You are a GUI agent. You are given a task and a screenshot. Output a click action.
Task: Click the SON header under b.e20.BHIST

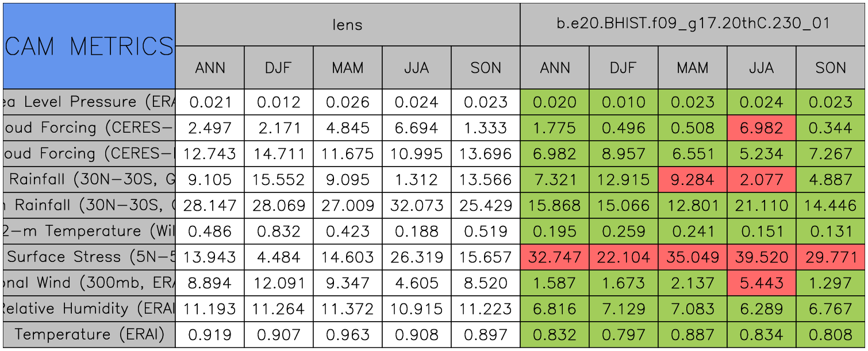tap(831, 68)
